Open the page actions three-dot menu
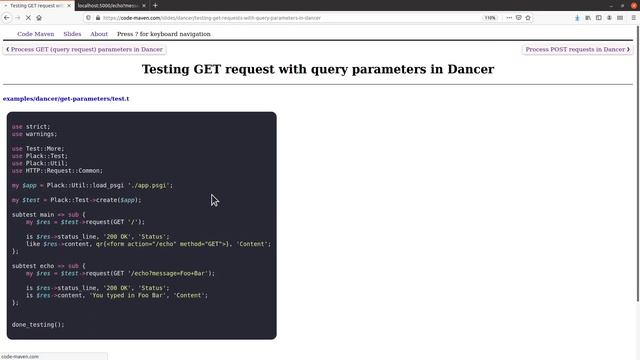 [x=509, y=18]
